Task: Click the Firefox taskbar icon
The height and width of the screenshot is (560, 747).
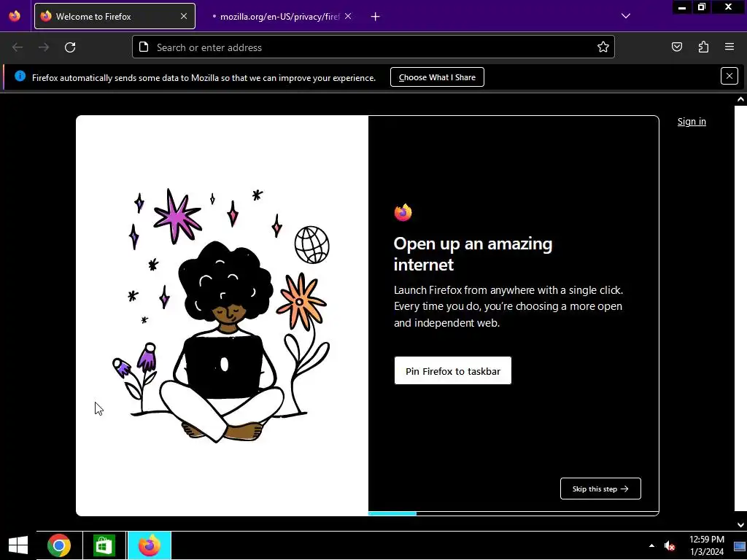Action: [149, 545]
